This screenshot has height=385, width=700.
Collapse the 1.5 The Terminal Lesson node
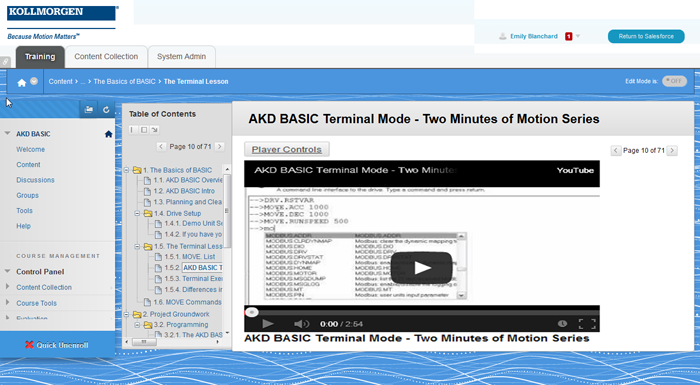(138, 247)
